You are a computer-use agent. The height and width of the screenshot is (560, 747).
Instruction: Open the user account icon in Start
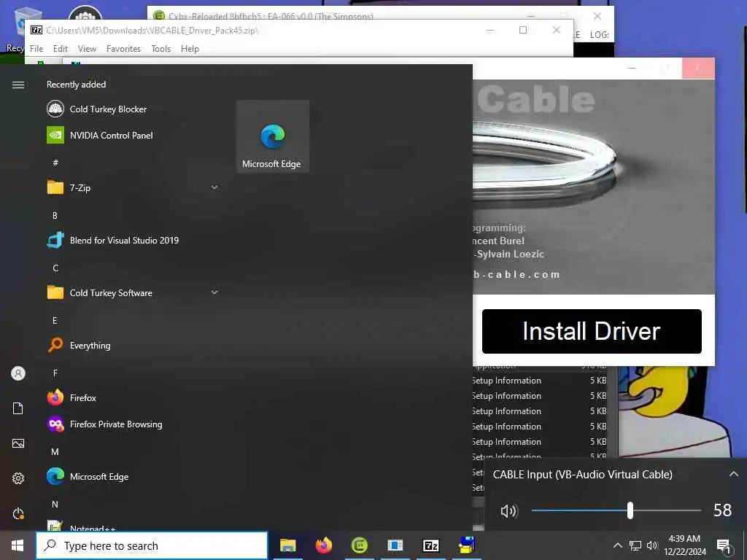click(x=18, y=373)
